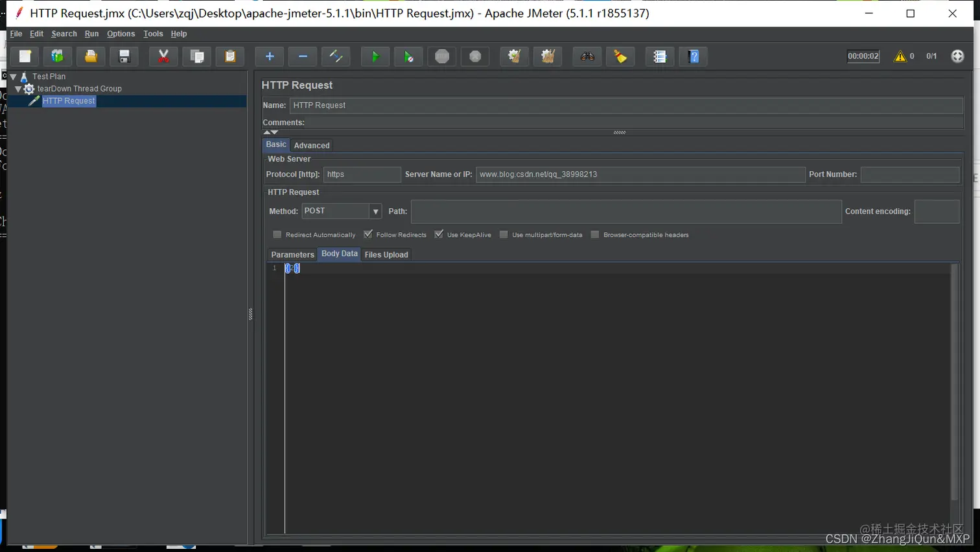The image size is (980, 552).
Task: Start test with no pauses icon
Action: pos(408,56)
